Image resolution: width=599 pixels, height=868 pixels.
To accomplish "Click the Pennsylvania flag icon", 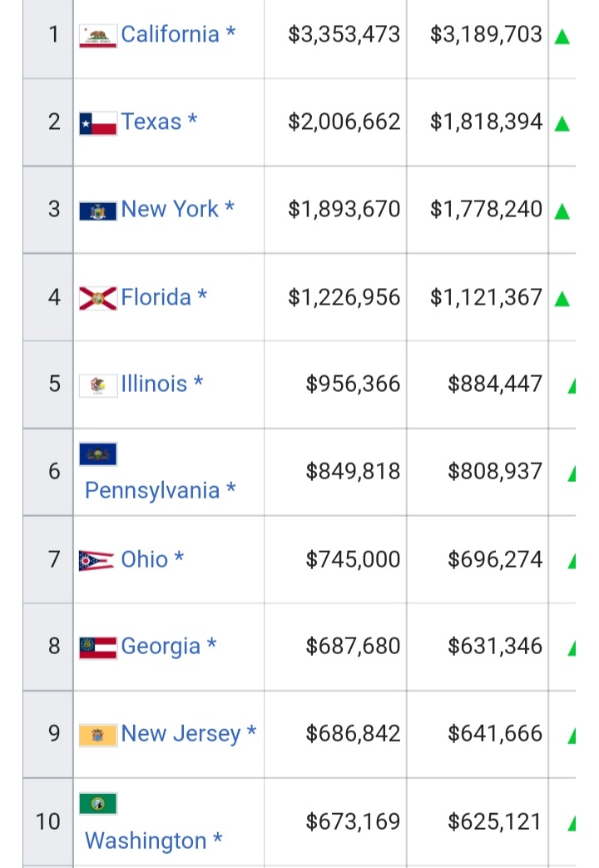I will (x=98, y=454).
